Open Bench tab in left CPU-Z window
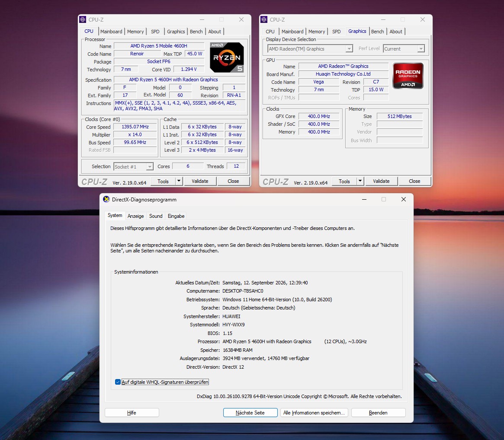Screen dimensions: 504x440 point(196,32)
